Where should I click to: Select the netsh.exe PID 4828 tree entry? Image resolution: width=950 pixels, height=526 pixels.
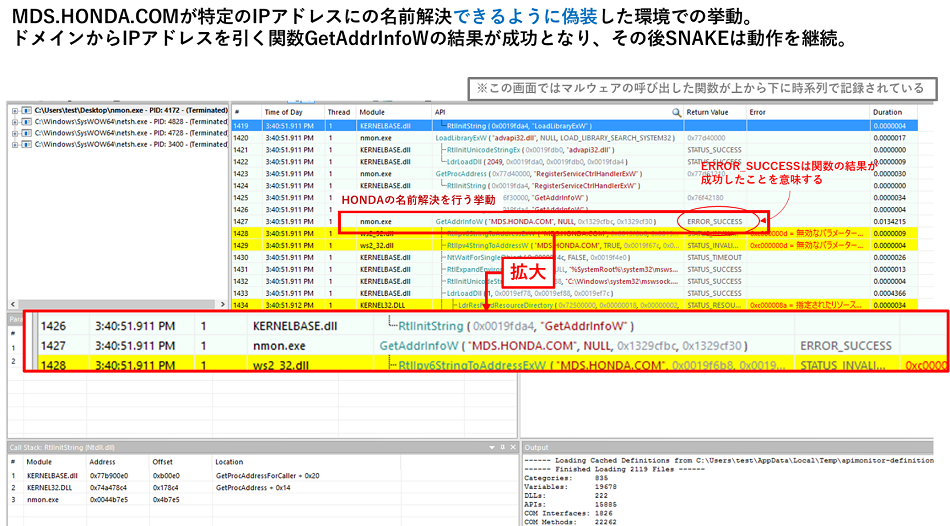tap(131, 122)
